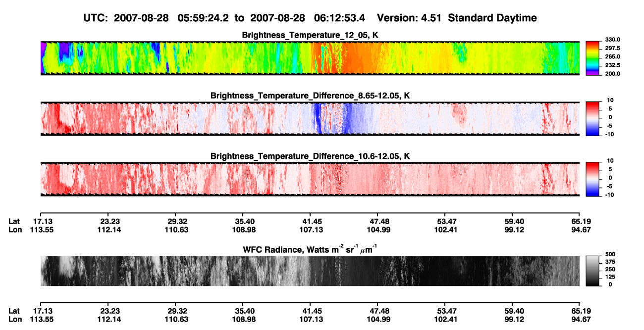Click the end time '06:12:53.4' in header
This screenshot has height=330, width=644.
tap(340, 18)
